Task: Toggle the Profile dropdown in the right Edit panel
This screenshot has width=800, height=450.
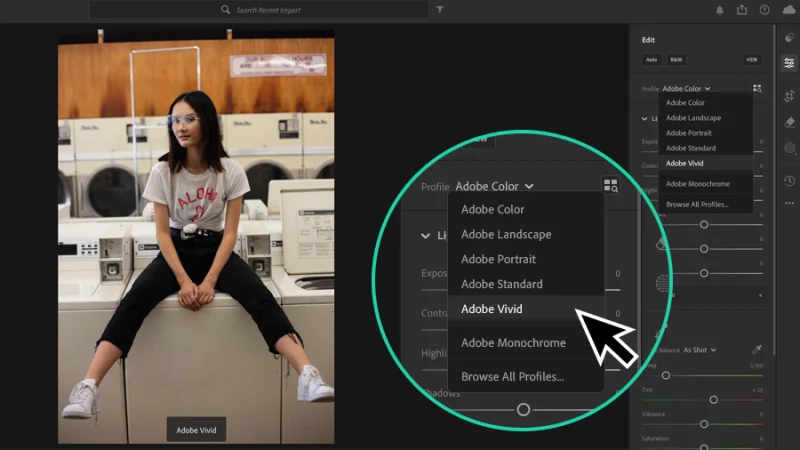Action: coord(686,89)
